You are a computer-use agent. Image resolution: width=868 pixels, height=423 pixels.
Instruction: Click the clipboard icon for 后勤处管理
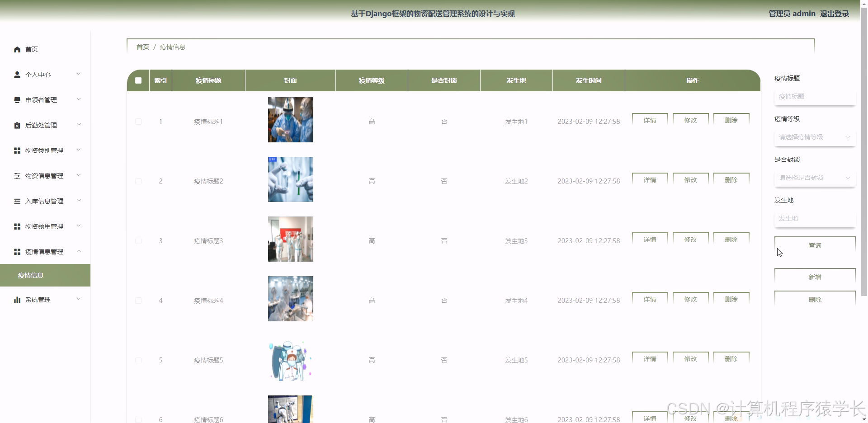17,125
